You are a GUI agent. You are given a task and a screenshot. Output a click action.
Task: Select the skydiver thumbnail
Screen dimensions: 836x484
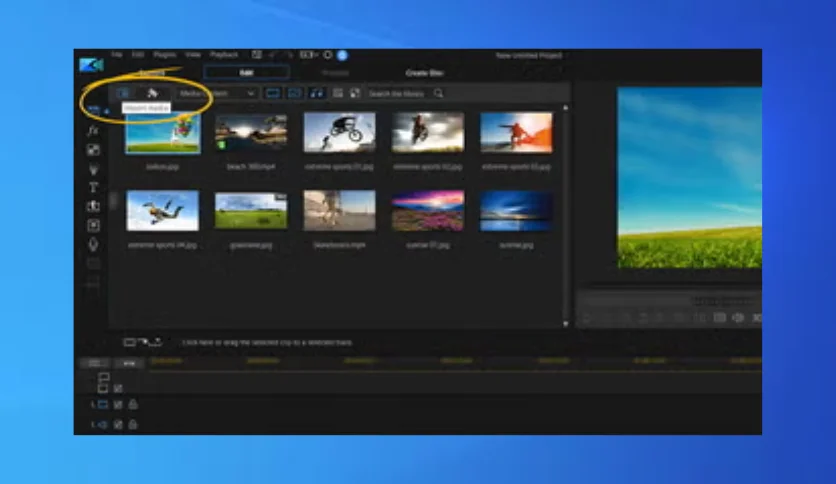point(163,211)
